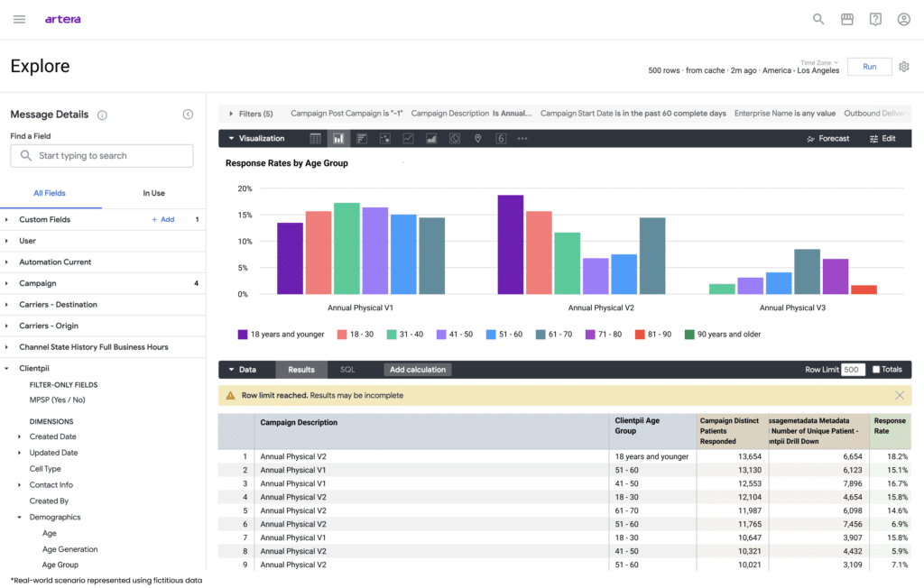This screenshot has height=588, width=924.
Task: Click the Add calculation button
Action: point(417,370)
